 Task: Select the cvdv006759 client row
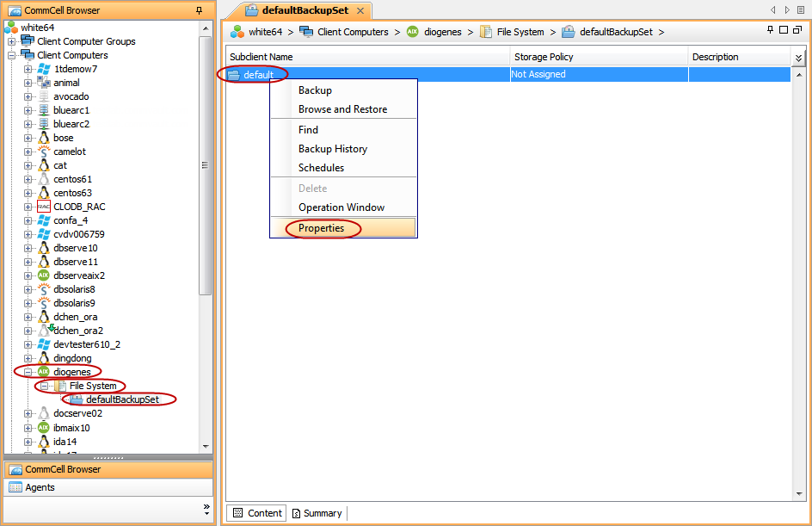79,234
